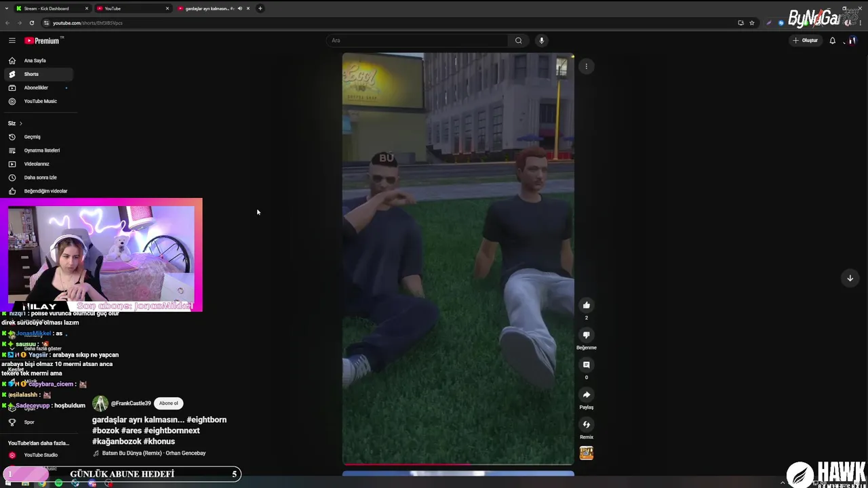Image resolution: width=868 pixels, height=488 pixels.
Task: Click the #kağanbozok hashtag
Action: [x=116, y=442]
